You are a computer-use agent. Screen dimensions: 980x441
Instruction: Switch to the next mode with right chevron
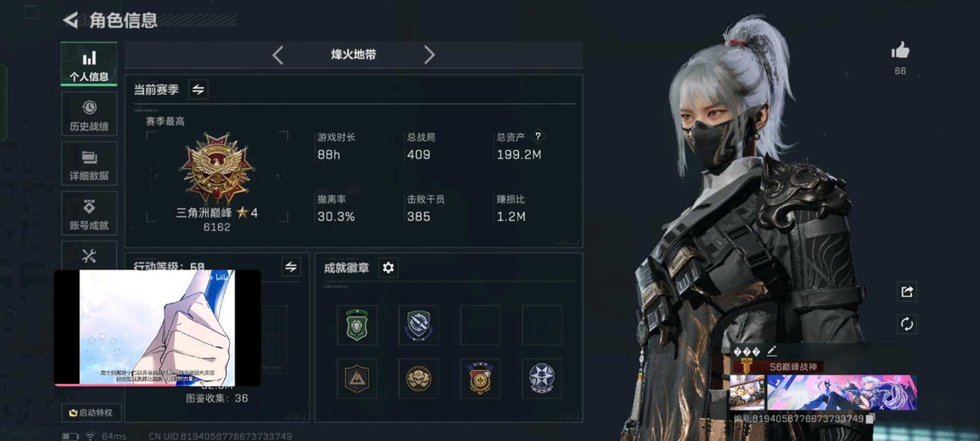[x=429, y=55]
